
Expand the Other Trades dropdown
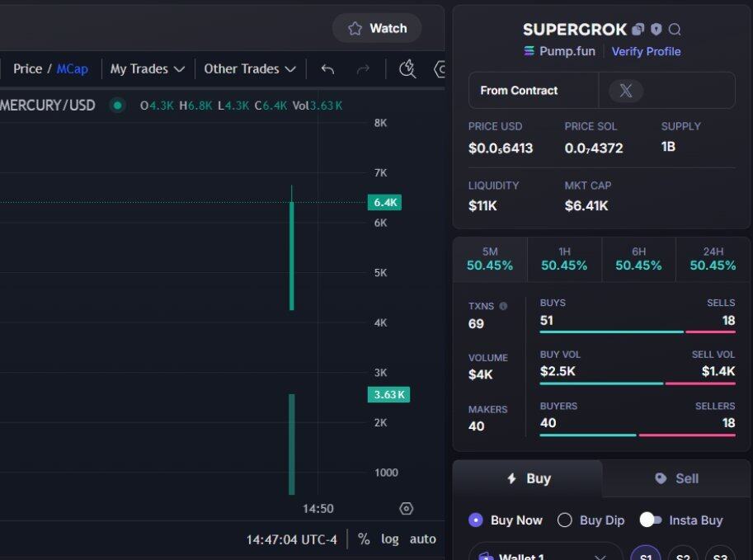(x=249, y=69)
